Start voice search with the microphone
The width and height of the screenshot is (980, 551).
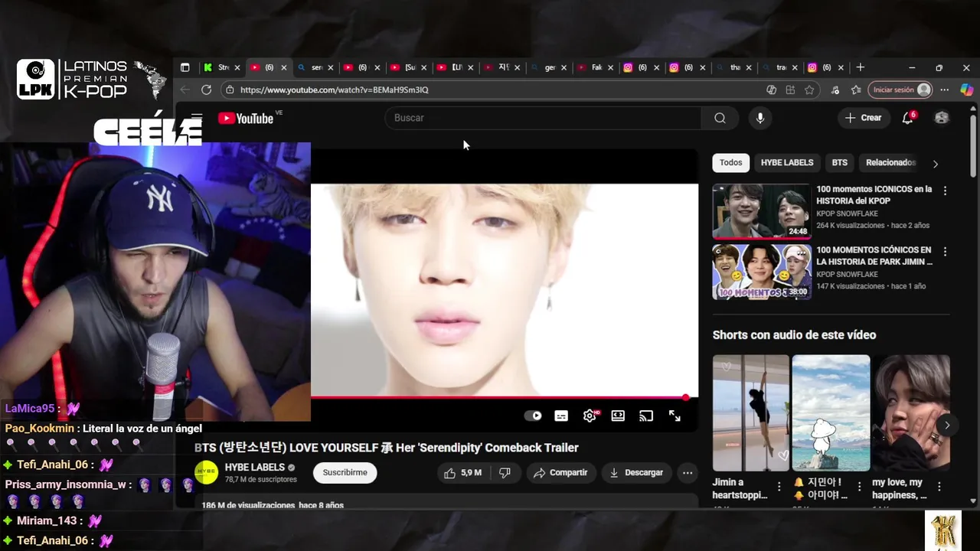pos(760,118)
